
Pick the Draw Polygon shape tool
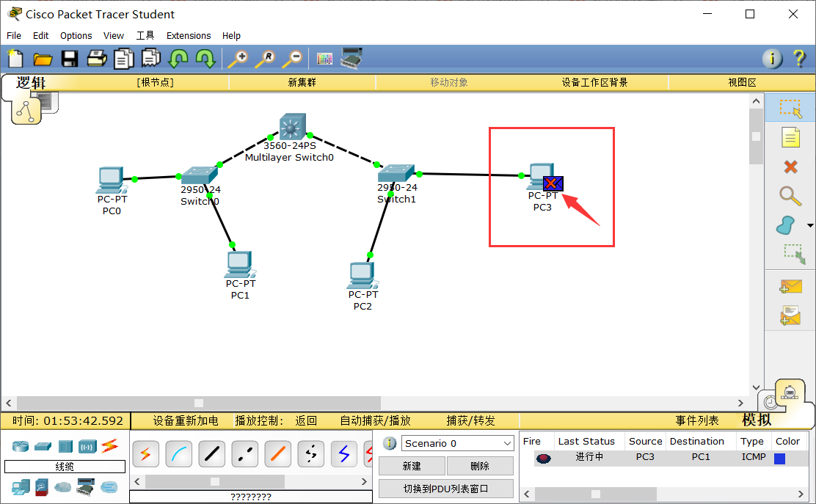pyautogui.click(x=786, y=225)
